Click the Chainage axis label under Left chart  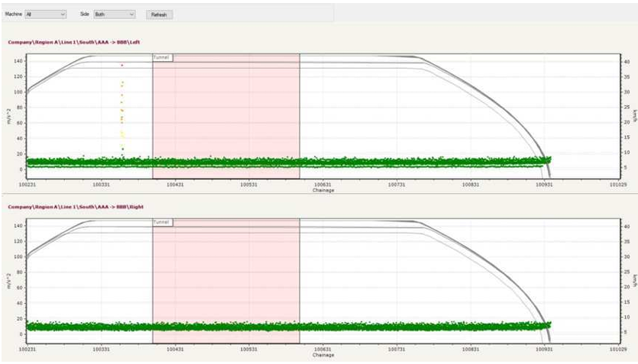point(323,190)
